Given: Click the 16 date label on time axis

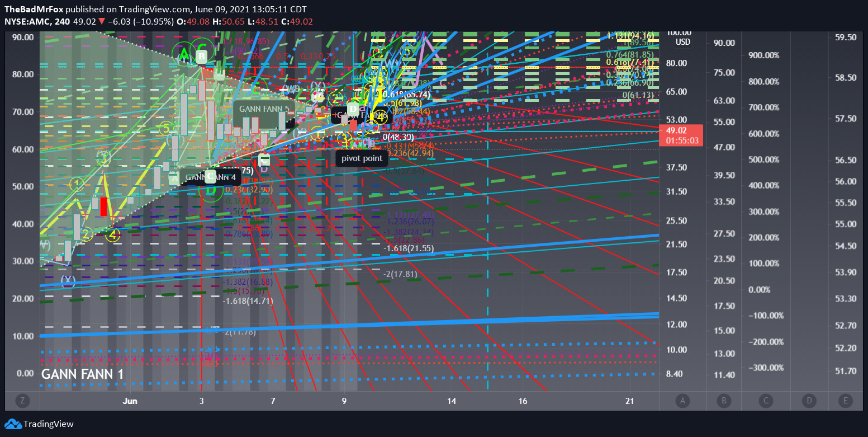Looking at the screenshot, I should 523,401.
